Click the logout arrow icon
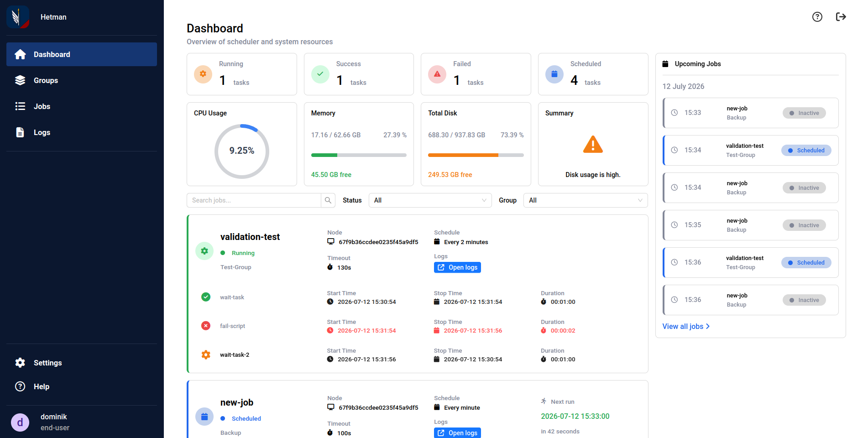 (841, 17)
